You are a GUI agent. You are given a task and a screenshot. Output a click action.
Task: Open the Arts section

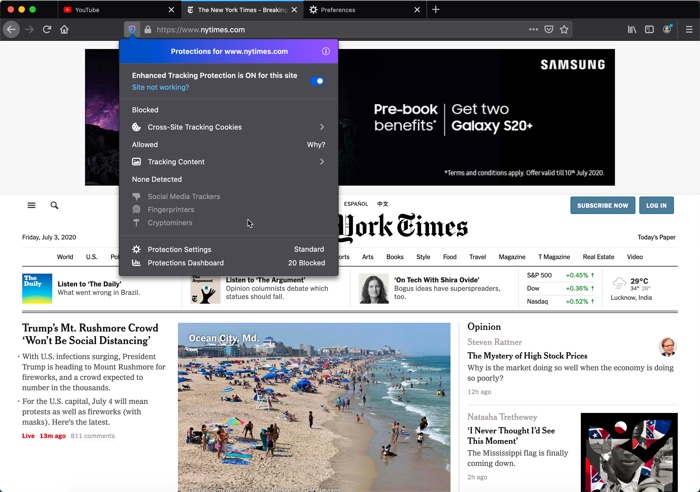(x=367, y=257)
